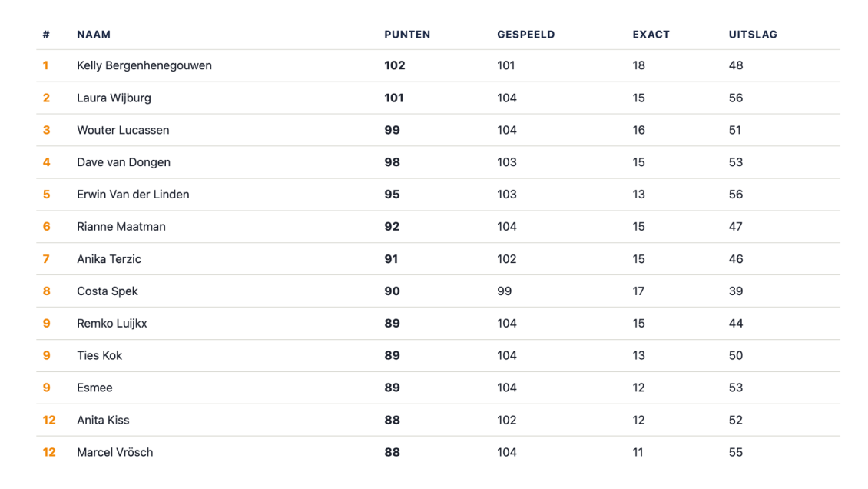Select Costa Spek in the list

108,291
